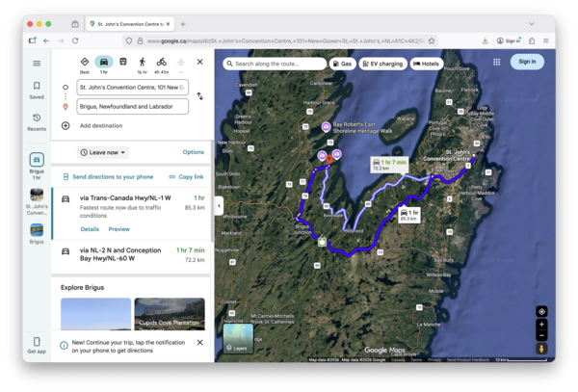Open browser downloads
The width and height of the screenshot is (578, 392).
tap(486, 40)
